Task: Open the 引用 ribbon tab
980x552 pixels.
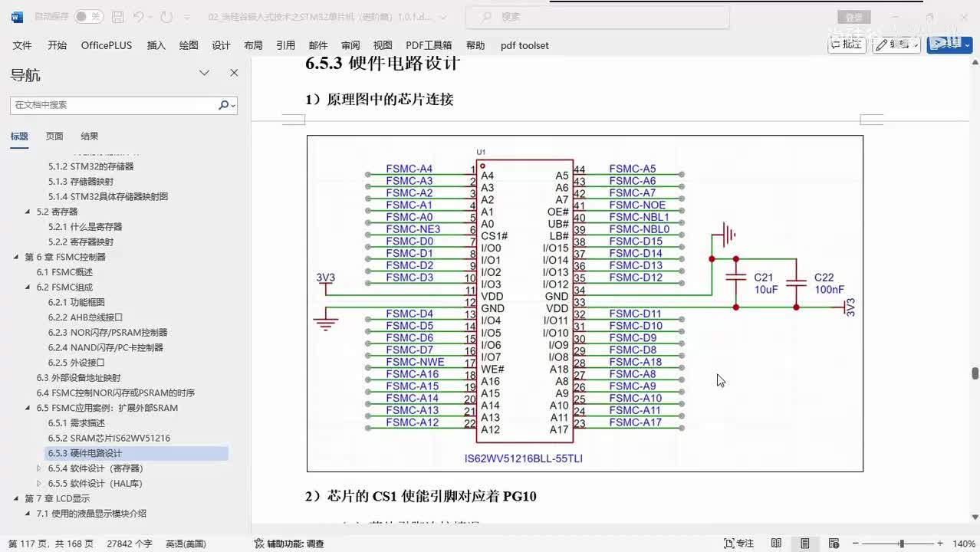Action: coord(285,45)
